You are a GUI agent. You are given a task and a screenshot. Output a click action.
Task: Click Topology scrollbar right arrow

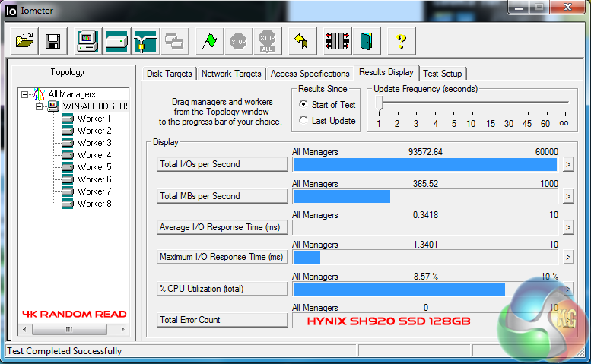pos(122,329)
